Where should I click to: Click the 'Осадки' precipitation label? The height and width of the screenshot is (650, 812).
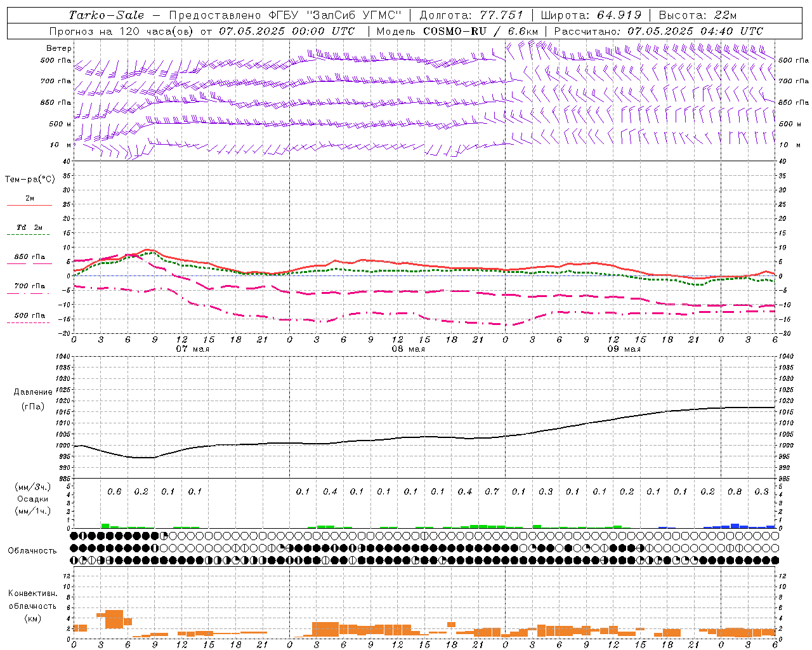[x=33, y=499]
